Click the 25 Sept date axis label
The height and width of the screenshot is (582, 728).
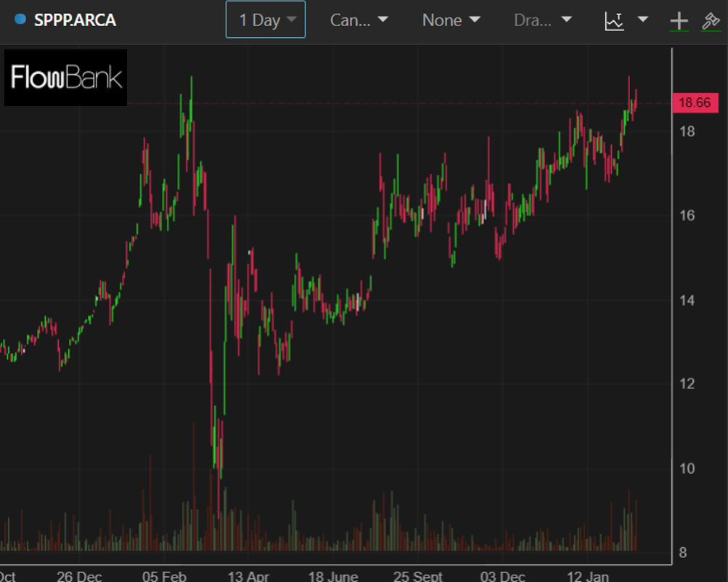418,576
